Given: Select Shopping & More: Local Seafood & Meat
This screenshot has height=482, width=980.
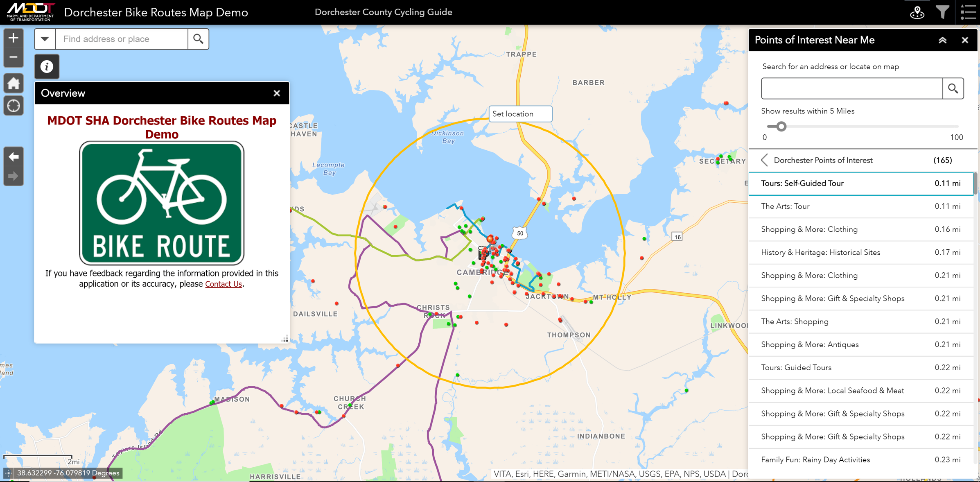Looking at the screenshot, I should click(860, 391).
